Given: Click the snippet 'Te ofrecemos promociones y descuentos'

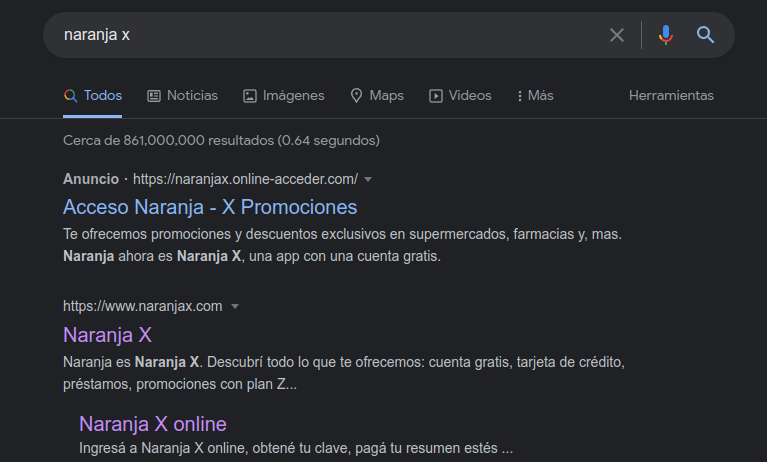Looking at the screenshot, I should pos(342,245).
